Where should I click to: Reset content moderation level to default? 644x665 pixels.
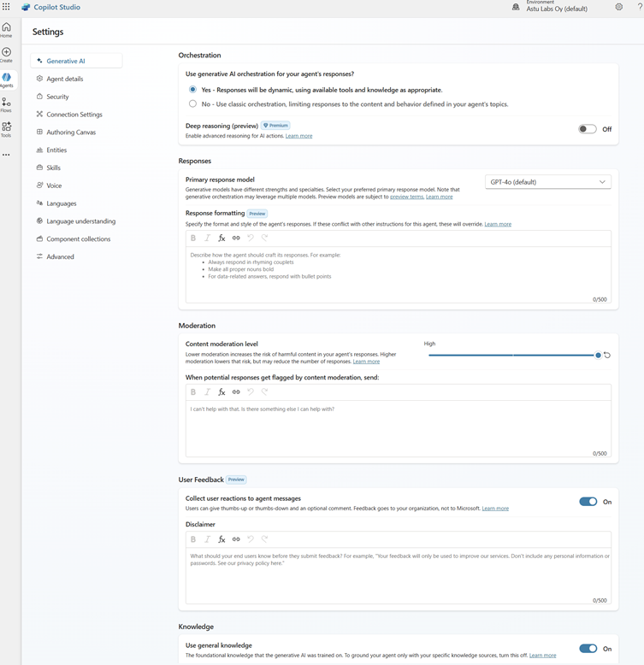(607, 355)
